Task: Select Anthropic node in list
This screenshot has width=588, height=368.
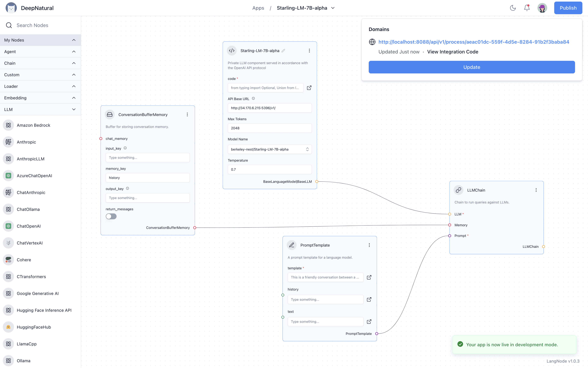Action: point(40,142)
